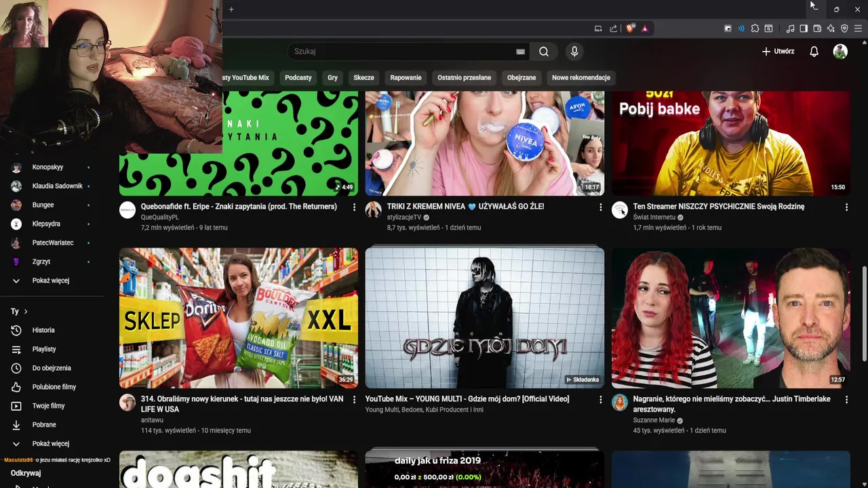Open three-dot menu for TRIKI Z KREMEM NIVEA video
This screenshot has width=868, height=488.
pyautogui.click(x=600, y=207)
